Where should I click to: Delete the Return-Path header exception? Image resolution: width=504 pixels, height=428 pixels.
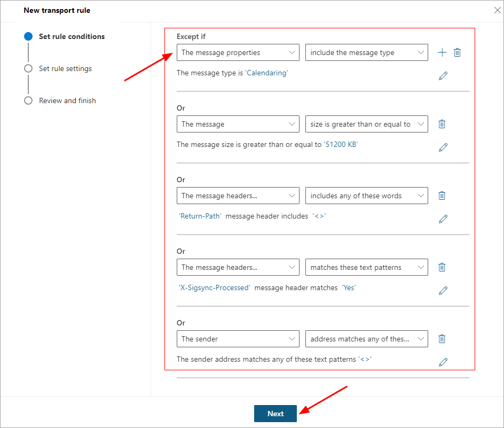coord(442,196)
